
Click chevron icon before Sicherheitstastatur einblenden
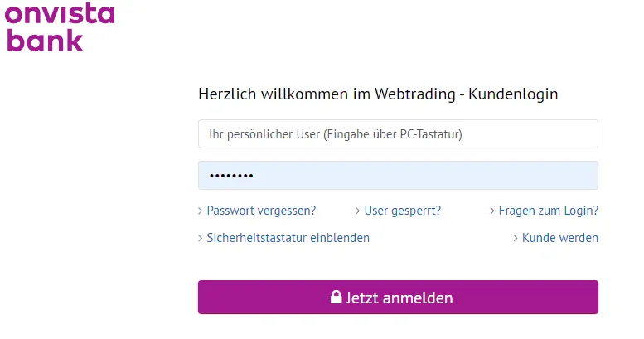[201, 239]
